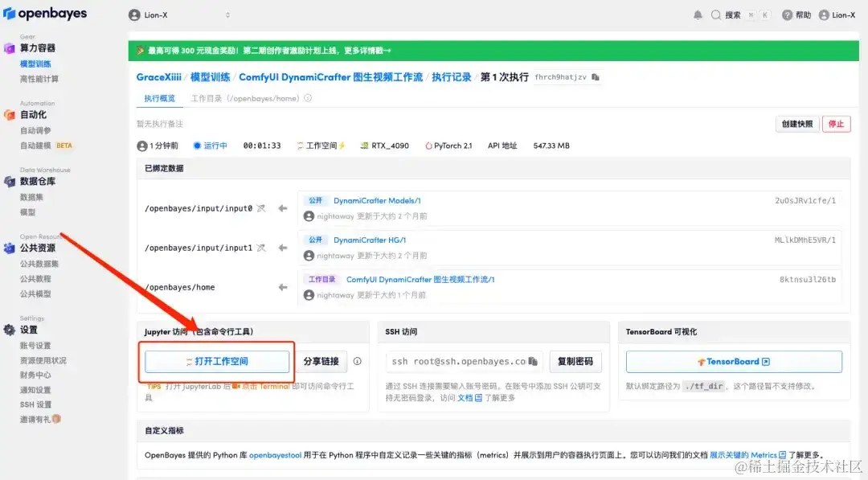This screenshot has width=868, height=480.
Task: Open the 模型训练 breadcrumb link
Action: (211, 77)
